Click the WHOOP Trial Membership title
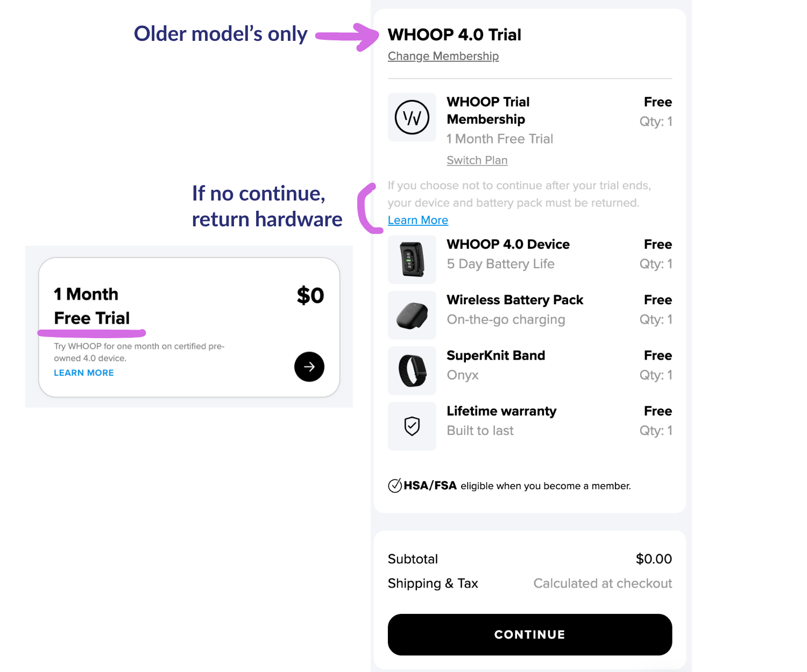 tap(489, 110)
